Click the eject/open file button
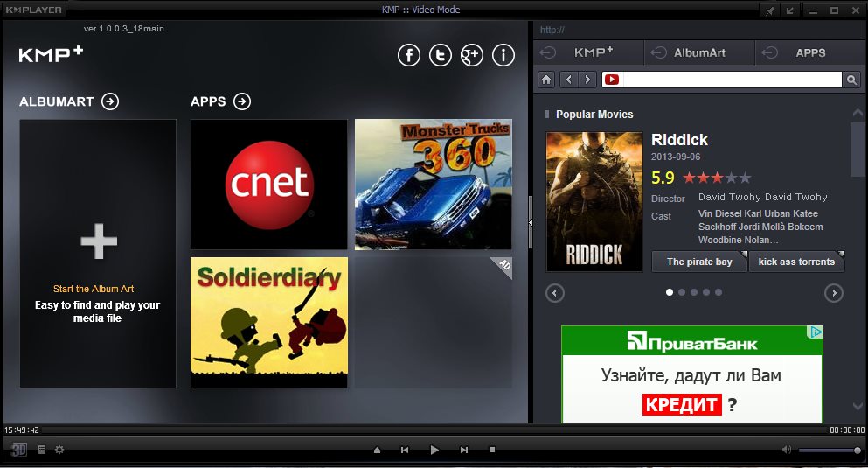The height and width of the screenshot is (468, 868). coord(377,450)
